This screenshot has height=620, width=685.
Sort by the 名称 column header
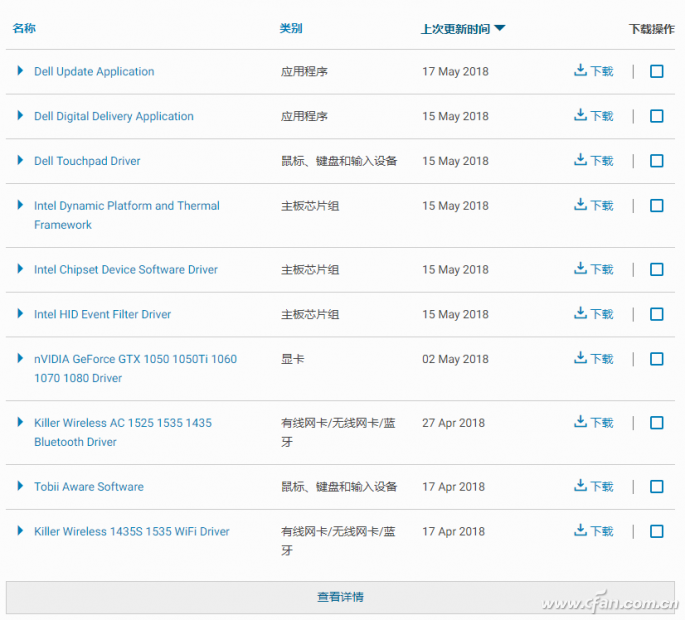point(24,29)
